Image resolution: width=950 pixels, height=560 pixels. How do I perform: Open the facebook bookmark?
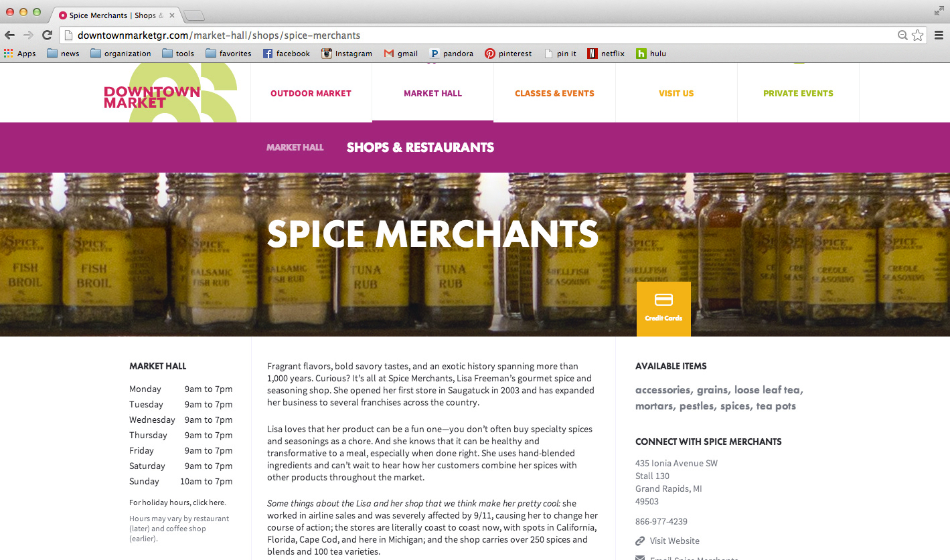point(287,54)
